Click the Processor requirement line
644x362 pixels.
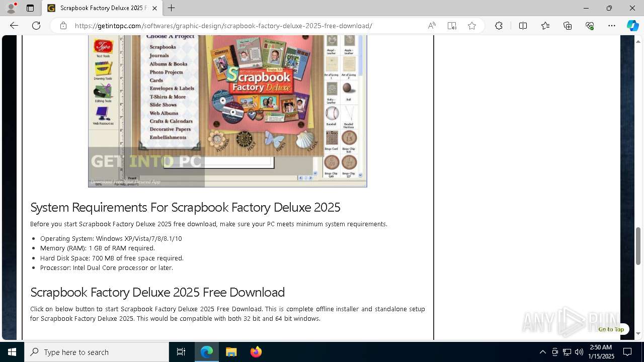tap(107, 267)
